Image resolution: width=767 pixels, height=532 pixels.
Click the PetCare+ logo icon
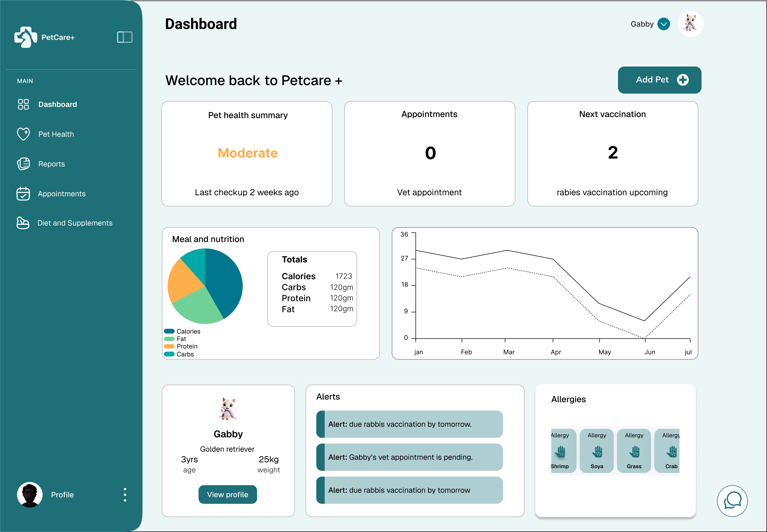click(26, 37)
